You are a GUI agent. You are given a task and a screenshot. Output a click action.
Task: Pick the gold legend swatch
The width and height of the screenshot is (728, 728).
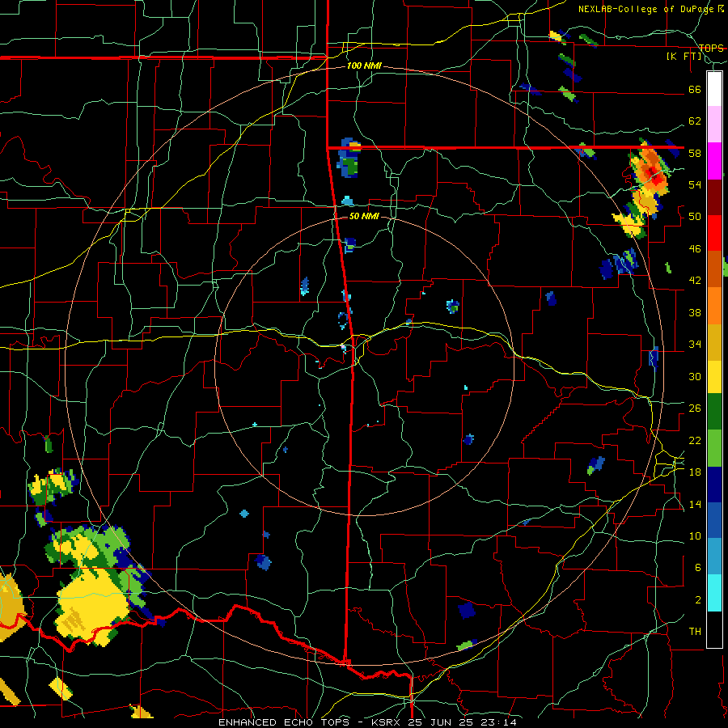[x=714, y=343]
